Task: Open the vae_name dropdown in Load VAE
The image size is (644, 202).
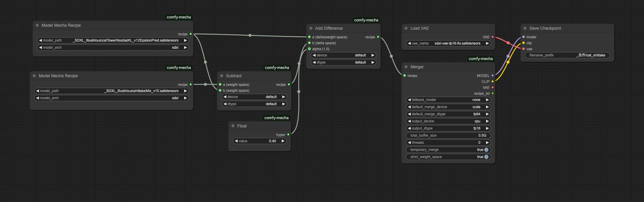Action: [448, 43]
